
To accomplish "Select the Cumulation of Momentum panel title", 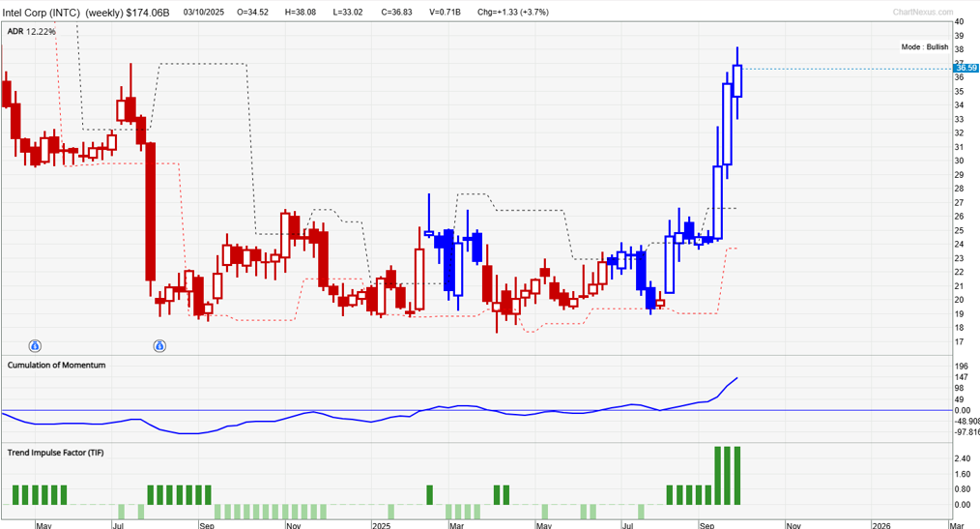I will (56, 365).
